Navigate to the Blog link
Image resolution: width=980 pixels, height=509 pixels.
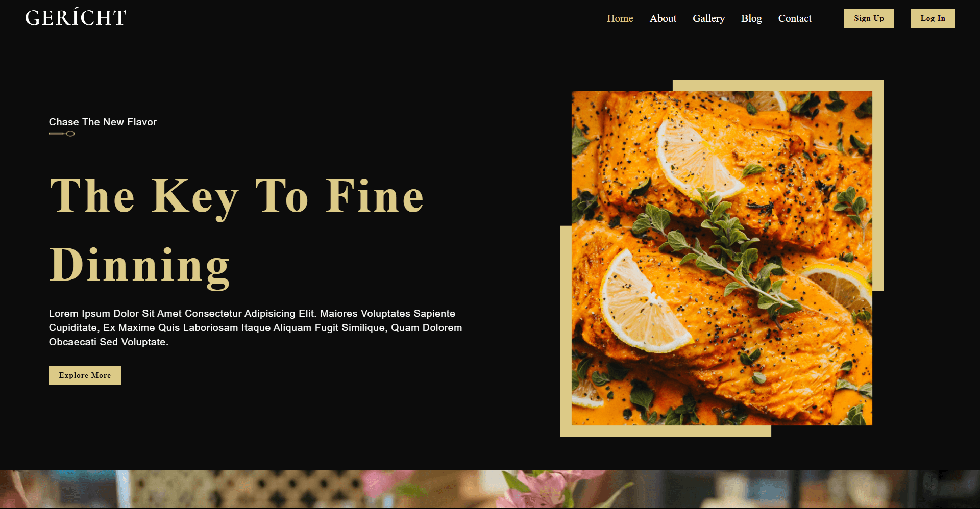click(751, 18)
